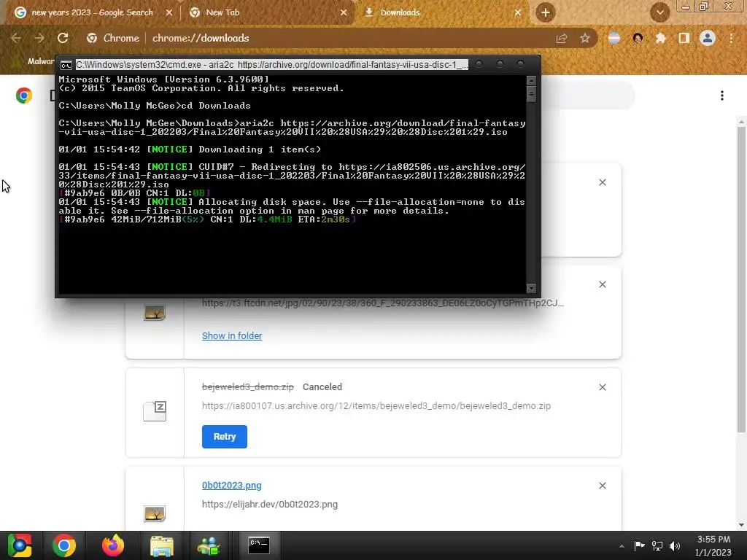Click the 0b0t2023.png thumbnail icon

[x=155, y=514]
